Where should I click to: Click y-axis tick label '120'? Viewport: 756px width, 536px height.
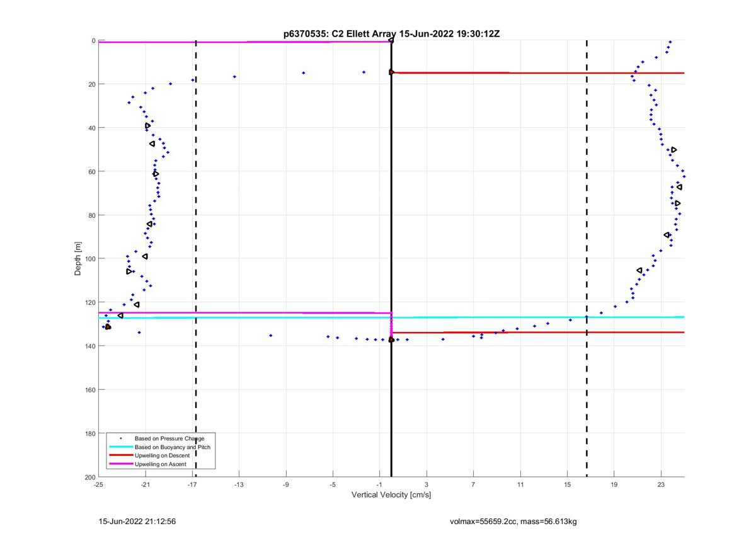90,302
